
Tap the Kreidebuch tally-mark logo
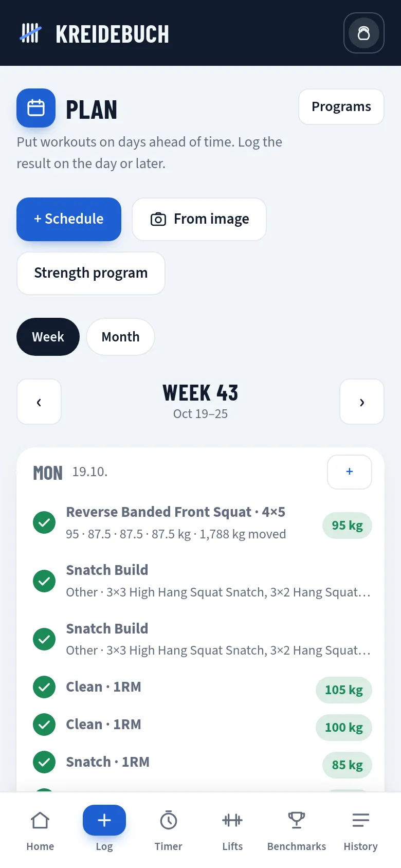tap(31, 33)
